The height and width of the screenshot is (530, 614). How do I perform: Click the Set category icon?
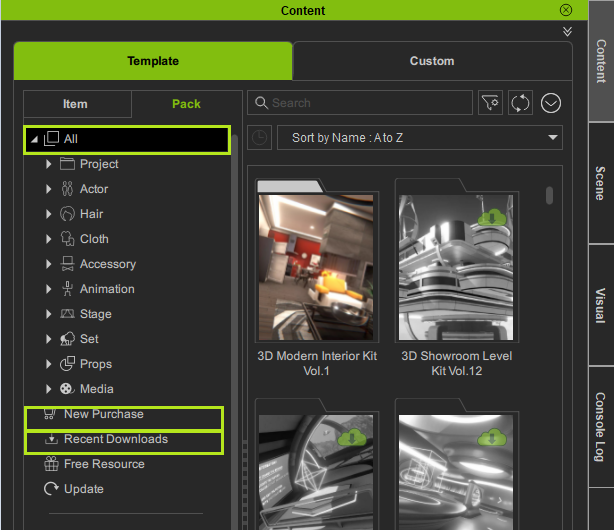tap(67, 339)
